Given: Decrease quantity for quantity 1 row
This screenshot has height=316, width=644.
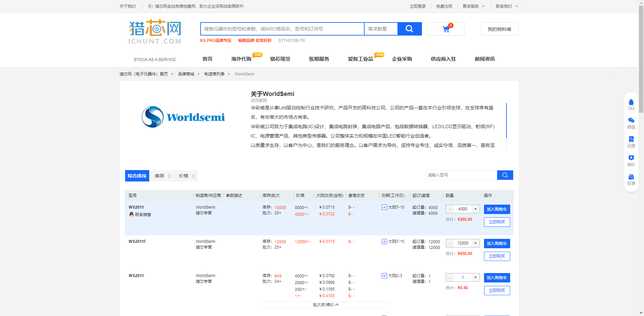Looking at the screenshot, I should [450, 277].
